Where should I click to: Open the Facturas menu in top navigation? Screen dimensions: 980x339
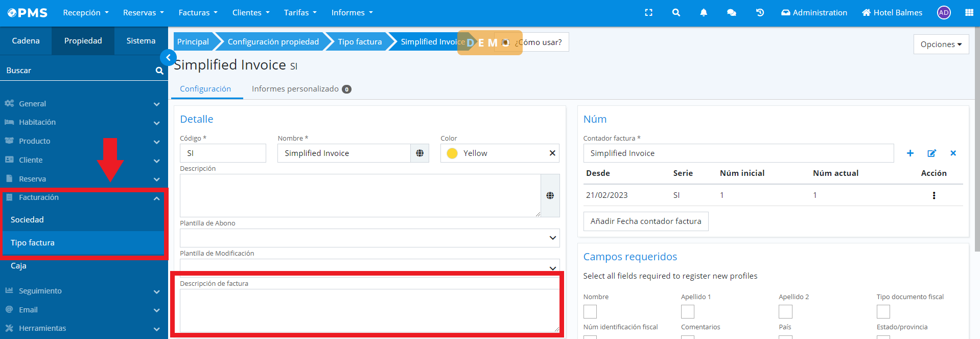pyautogui.click(x=198, y=13)
